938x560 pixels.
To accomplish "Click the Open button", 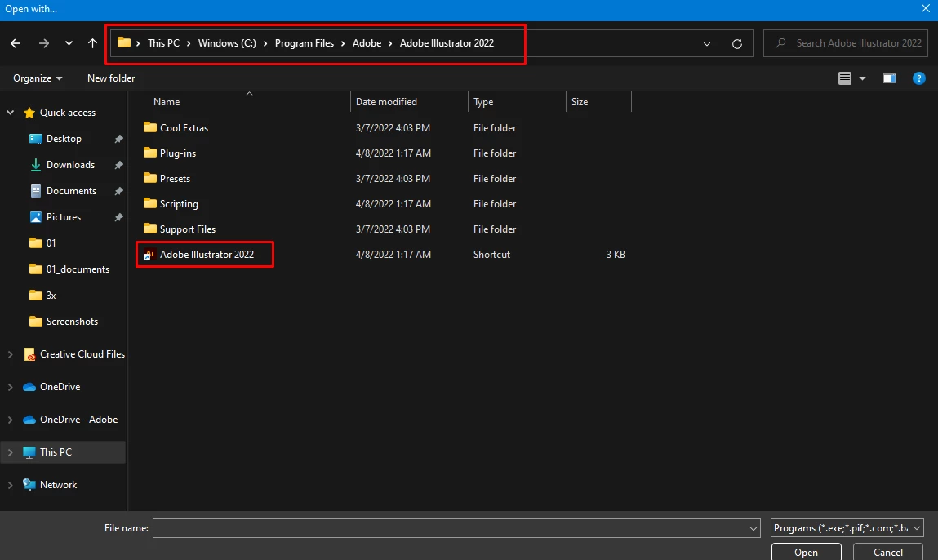I will click(x=806, y=552).
